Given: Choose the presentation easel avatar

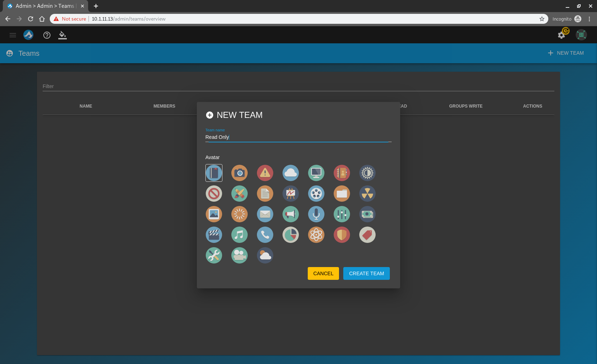Looking at the screenshot, I should (x=291, y=194).
